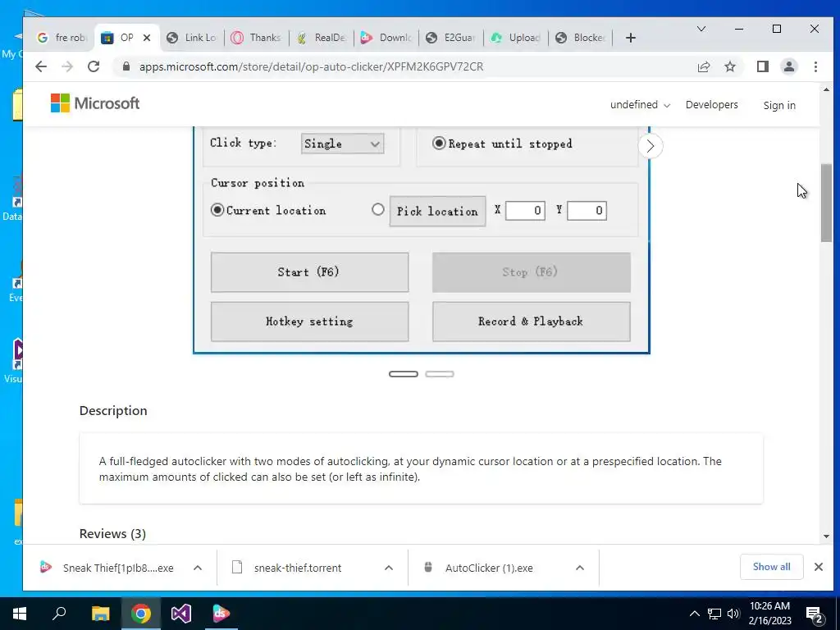Show next screenshot with arrow
The width and height of the screenshot is (840, 630).
pos(650,146)
